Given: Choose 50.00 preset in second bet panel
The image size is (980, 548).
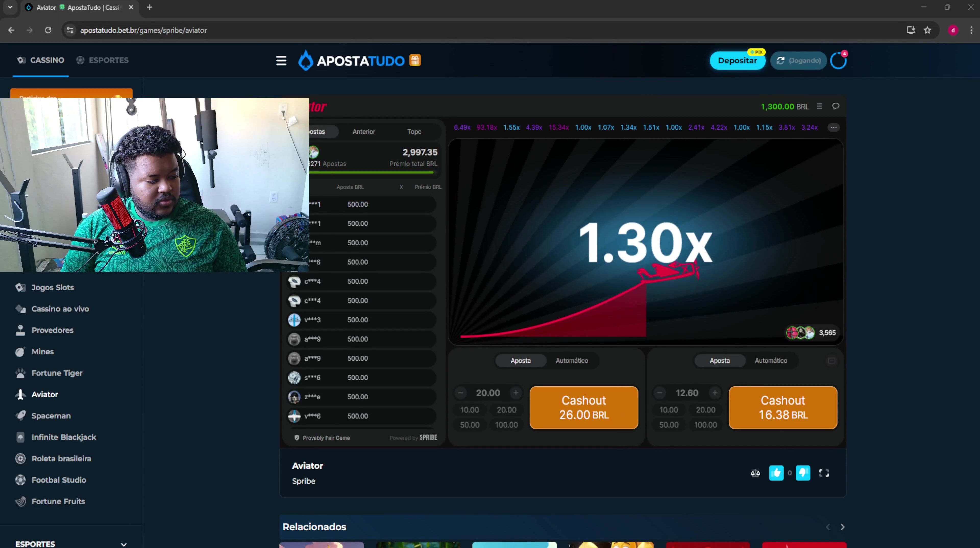Looking at the screenshot, I should (x=668, y=425).
